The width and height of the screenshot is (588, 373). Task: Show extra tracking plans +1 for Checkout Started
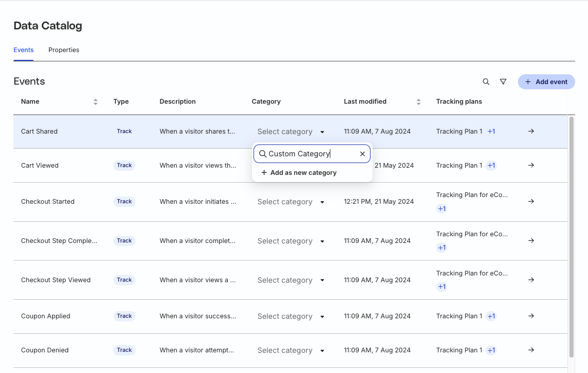click(x=442, y=208)
